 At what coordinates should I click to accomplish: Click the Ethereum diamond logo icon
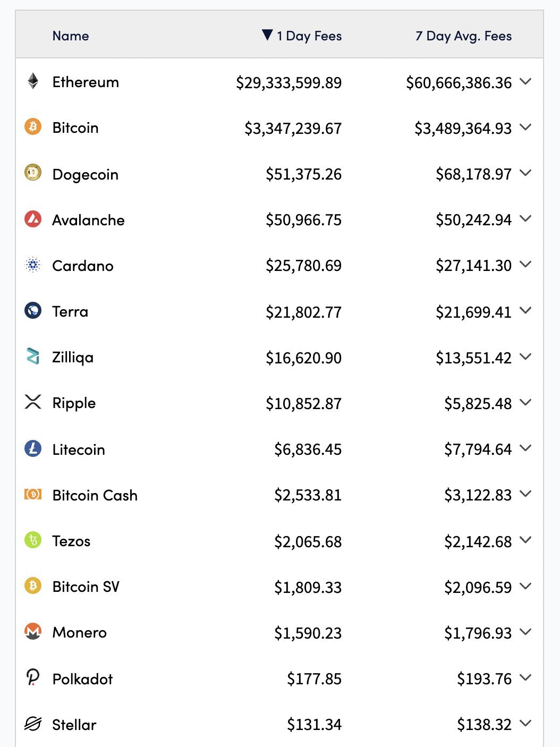pos(33,81)
